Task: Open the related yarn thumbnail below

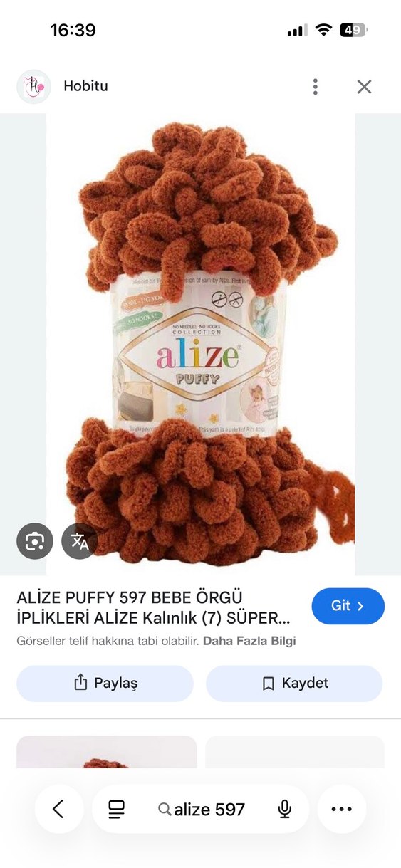Action: tap(107, 752)
